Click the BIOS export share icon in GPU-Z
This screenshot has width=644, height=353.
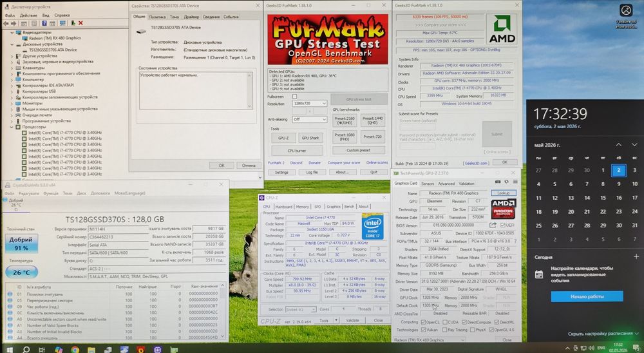point(493,225)
